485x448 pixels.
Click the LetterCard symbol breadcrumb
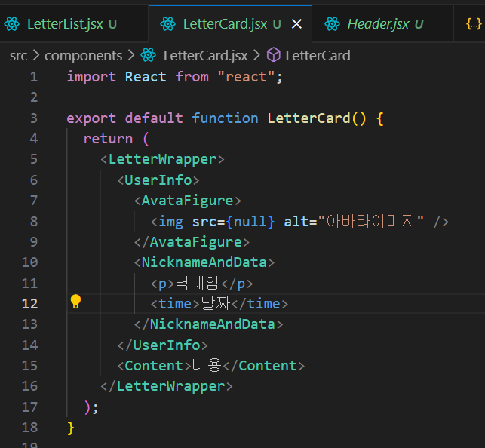(318, 56)
